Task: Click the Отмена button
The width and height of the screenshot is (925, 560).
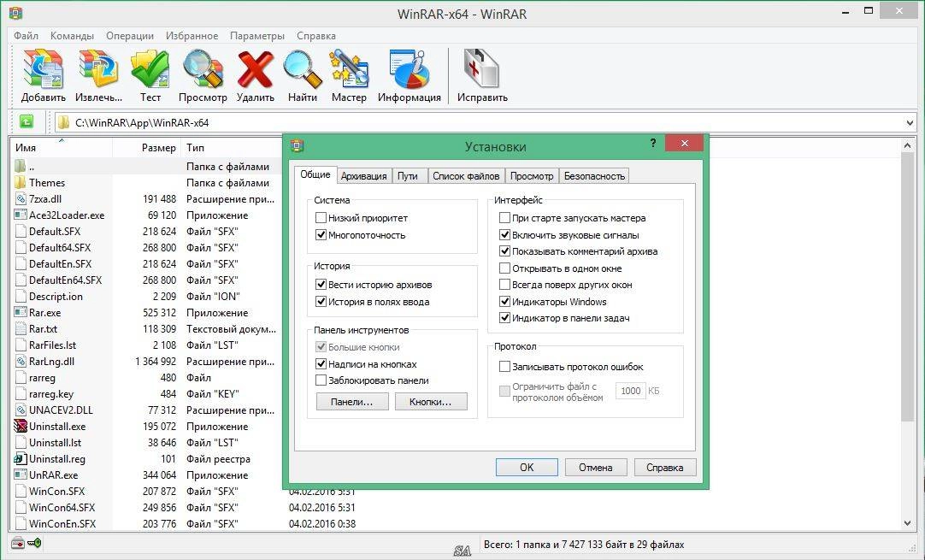Action: [596, 468]
